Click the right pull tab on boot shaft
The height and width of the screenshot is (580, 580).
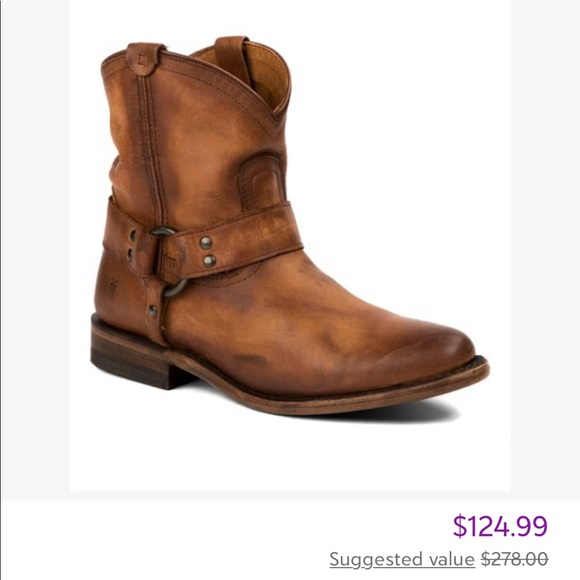point(233,59)
